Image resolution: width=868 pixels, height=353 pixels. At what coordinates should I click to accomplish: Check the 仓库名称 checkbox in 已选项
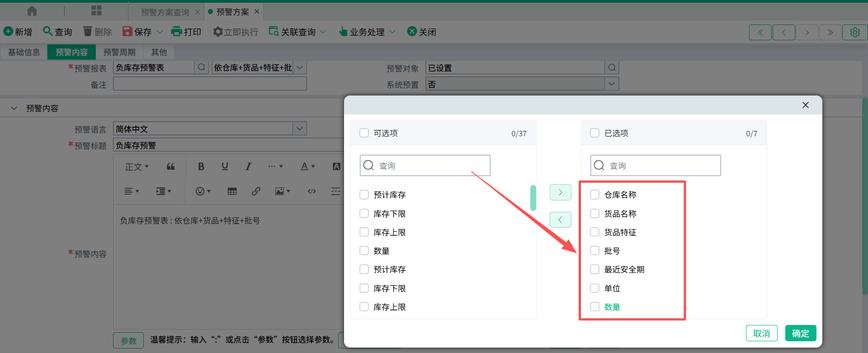594,195
